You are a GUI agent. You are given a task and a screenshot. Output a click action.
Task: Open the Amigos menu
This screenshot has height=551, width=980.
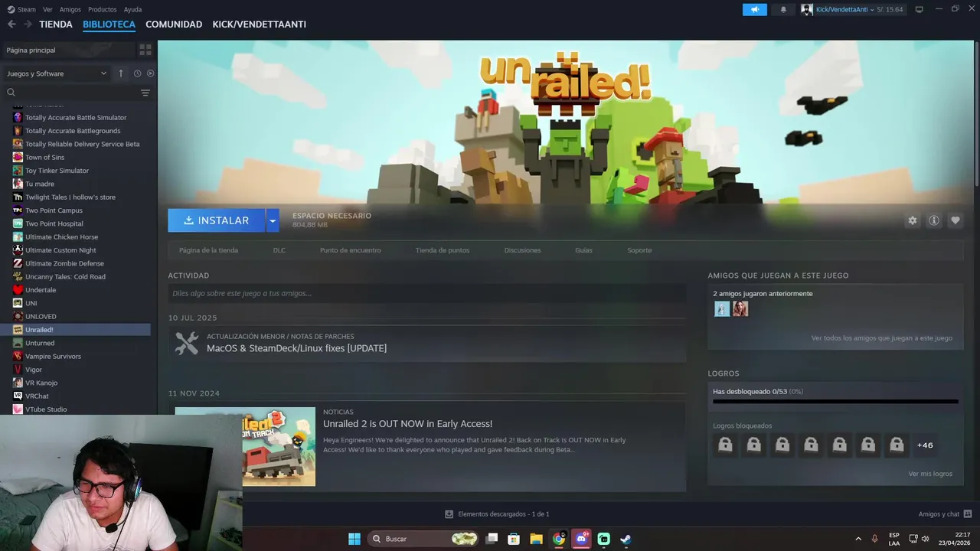coord(70,9)
